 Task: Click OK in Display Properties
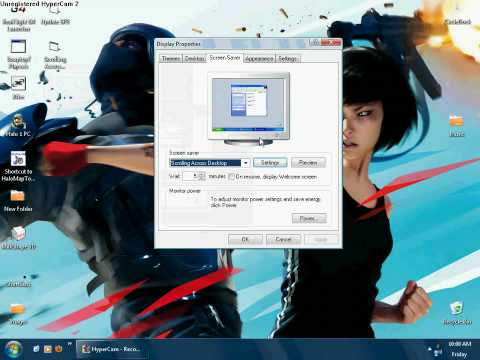point(245,239)
